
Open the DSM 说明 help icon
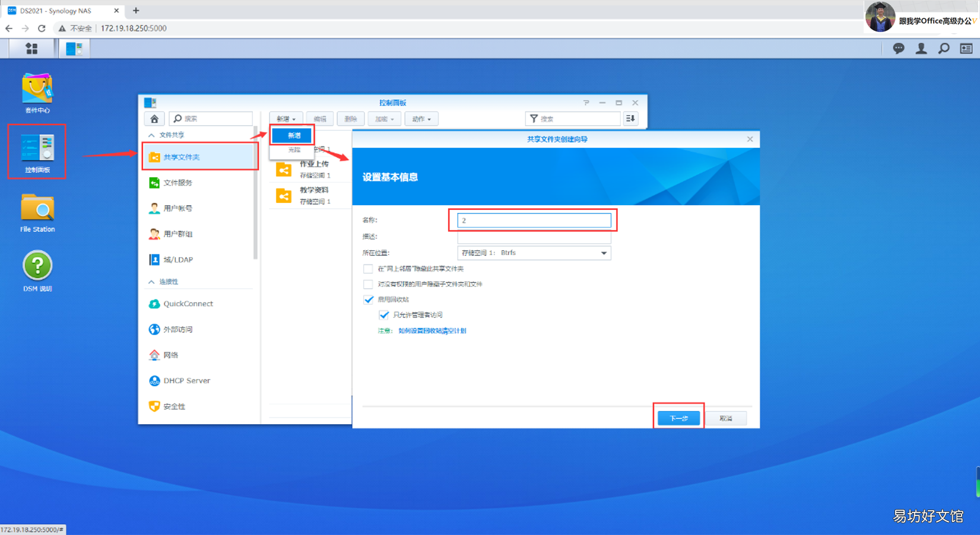(x=37, y=272)
